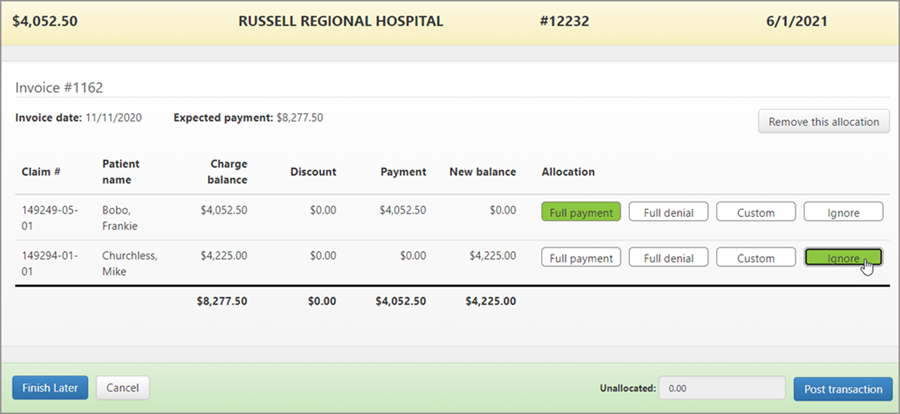Click the New balance column header

482,172
